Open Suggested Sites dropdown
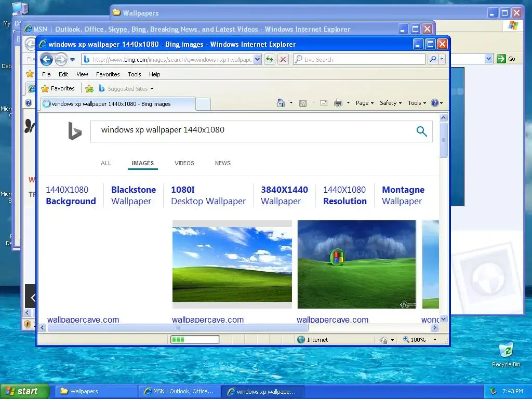Image resolution: width=532 pixels, height=399 pixels. tap(126, 89)
